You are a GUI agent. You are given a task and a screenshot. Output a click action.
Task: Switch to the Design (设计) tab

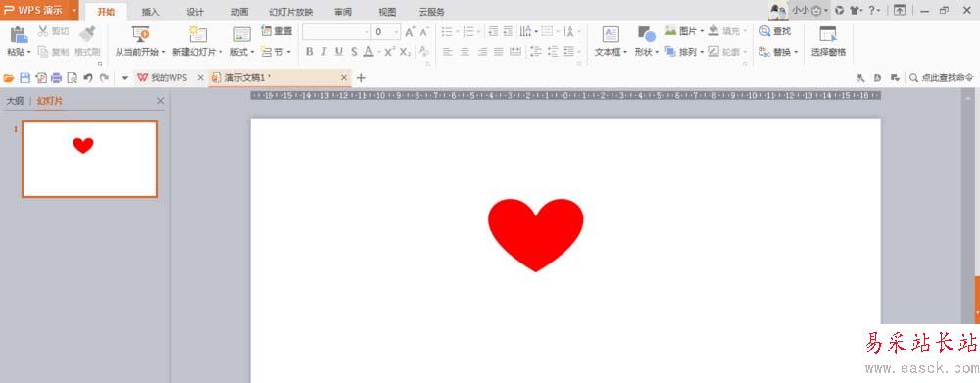tap(195, 12)
